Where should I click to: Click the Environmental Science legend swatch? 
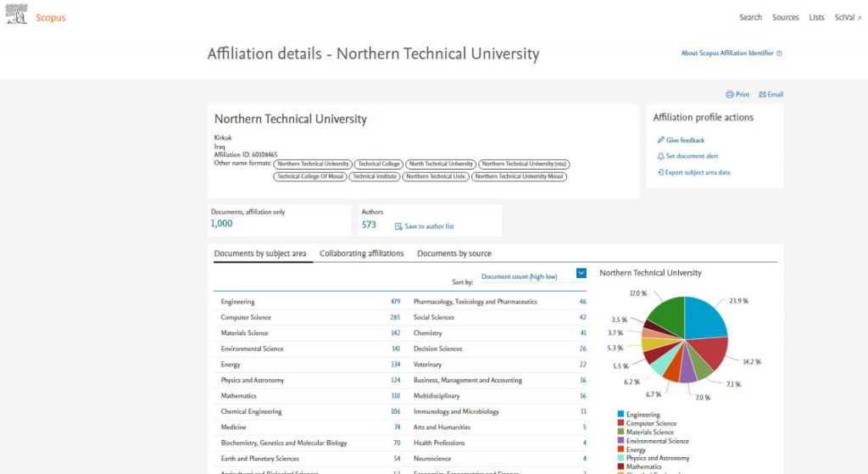click(620, 441)
